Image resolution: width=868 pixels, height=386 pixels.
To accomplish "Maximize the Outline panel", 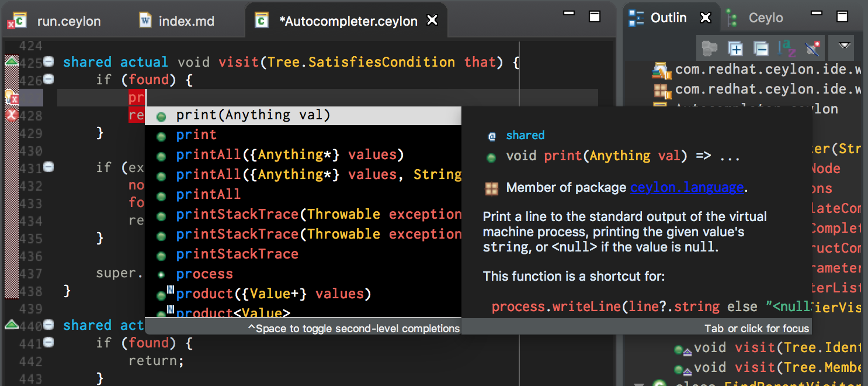I will click(x=842, y=16).
